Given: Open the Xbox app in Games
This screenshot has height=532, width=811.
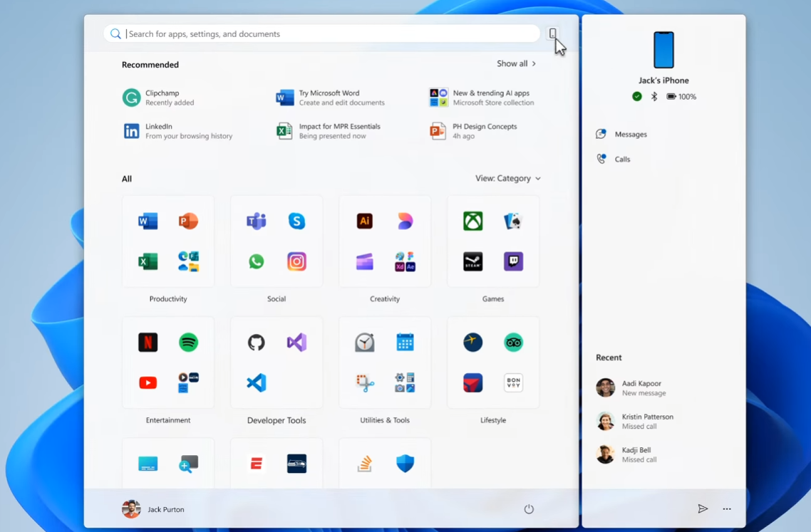Looking at the screenshot, I should click(472, 221).
